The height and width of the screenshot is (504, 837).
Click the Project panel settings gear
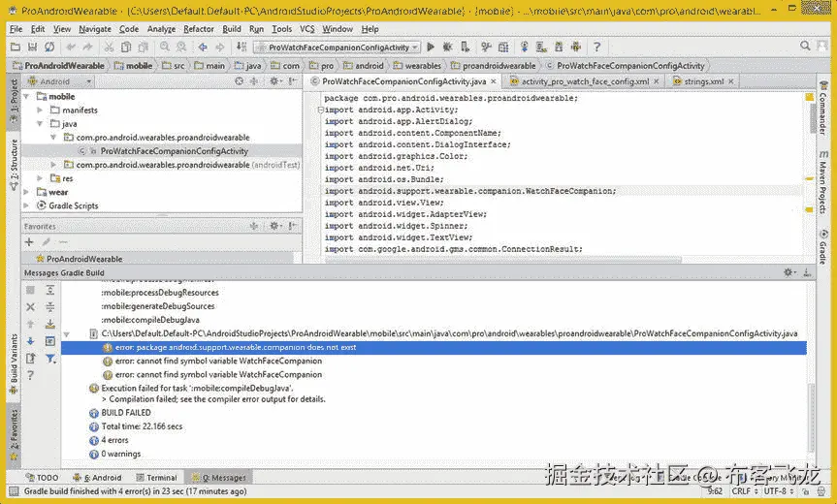click(274, 81)
